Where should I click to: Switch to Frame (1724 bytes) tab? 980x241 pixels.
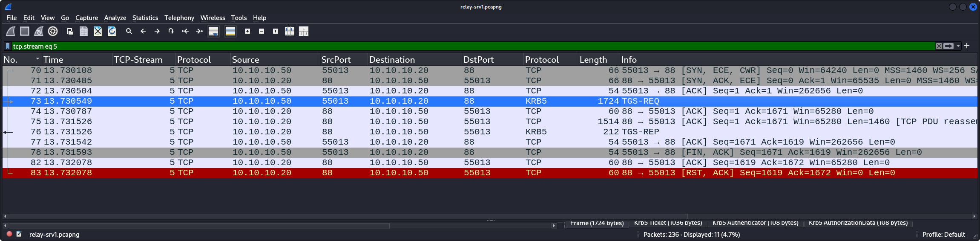pos(597,224)
